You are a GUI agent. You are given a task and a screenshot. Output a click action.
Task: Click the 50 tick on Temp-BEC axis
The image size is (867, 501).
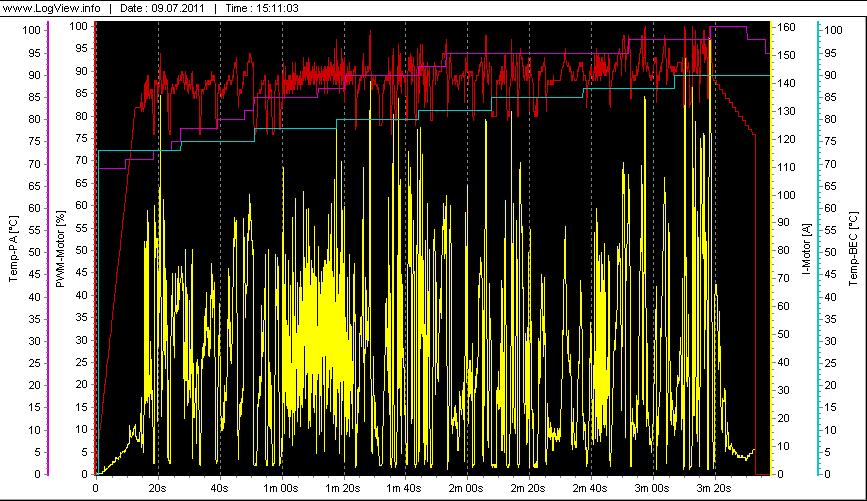click(x=831, y=252)
